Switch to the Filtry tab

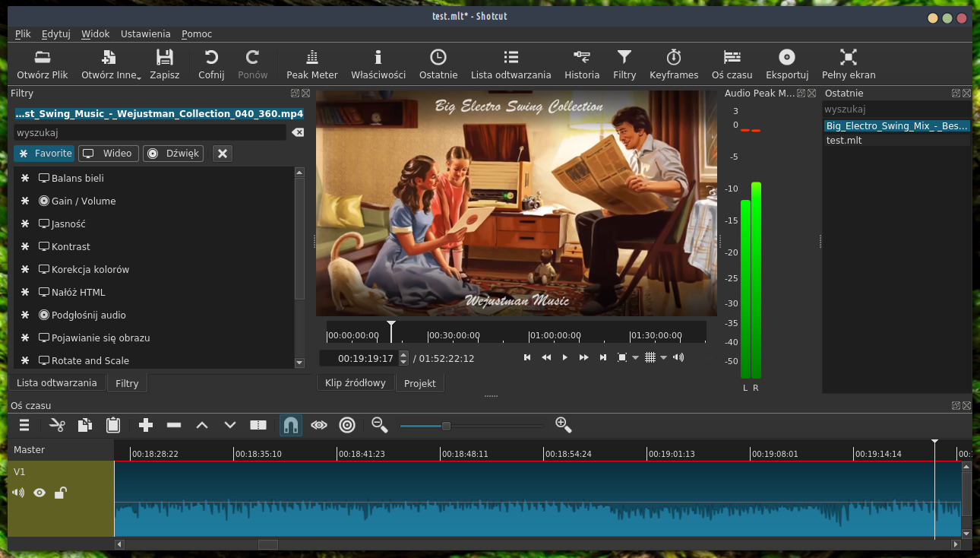coord(127,383)
